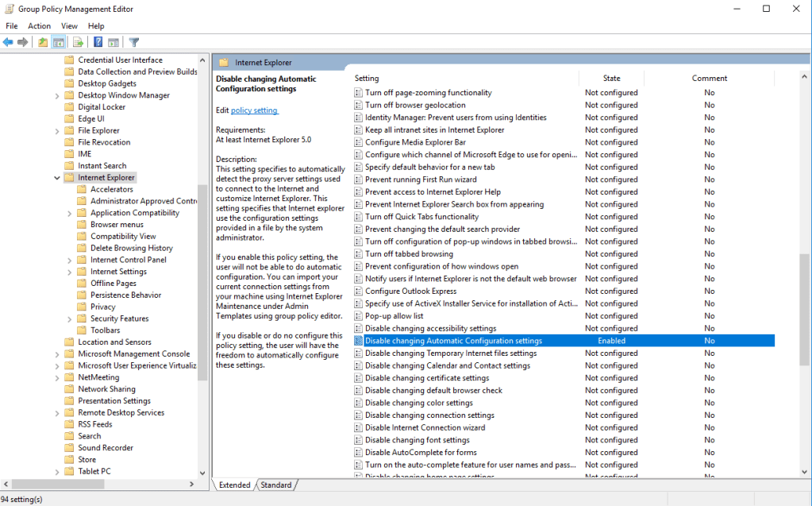Click the policy icon beside Pop-up allow list

(x=358, y=316)
